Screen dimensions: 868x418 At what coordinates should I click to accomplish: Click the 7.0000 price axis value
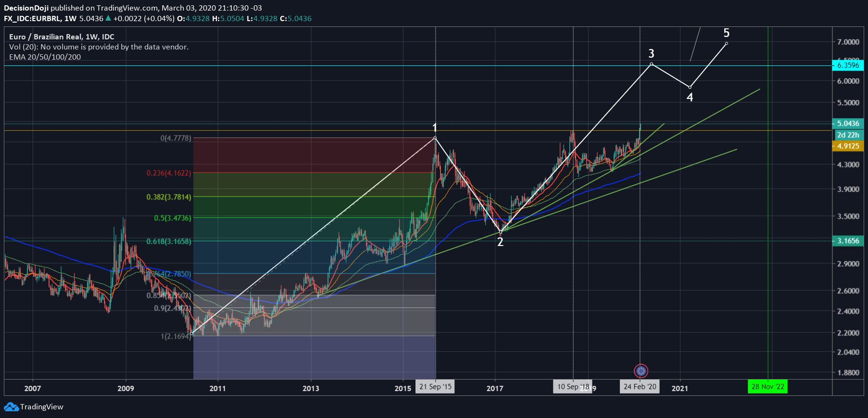click(x=848, y=42)
